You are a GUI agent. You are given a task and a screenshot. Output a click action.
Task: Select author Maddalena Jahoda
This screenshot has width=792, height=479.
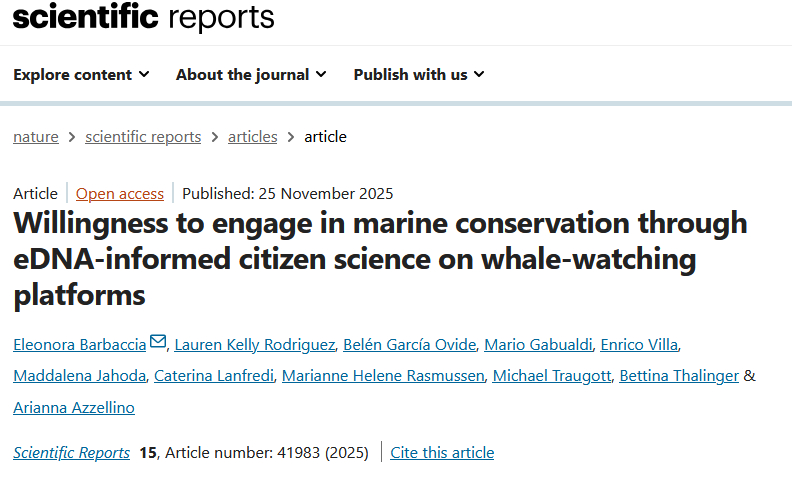coord(80,376)
